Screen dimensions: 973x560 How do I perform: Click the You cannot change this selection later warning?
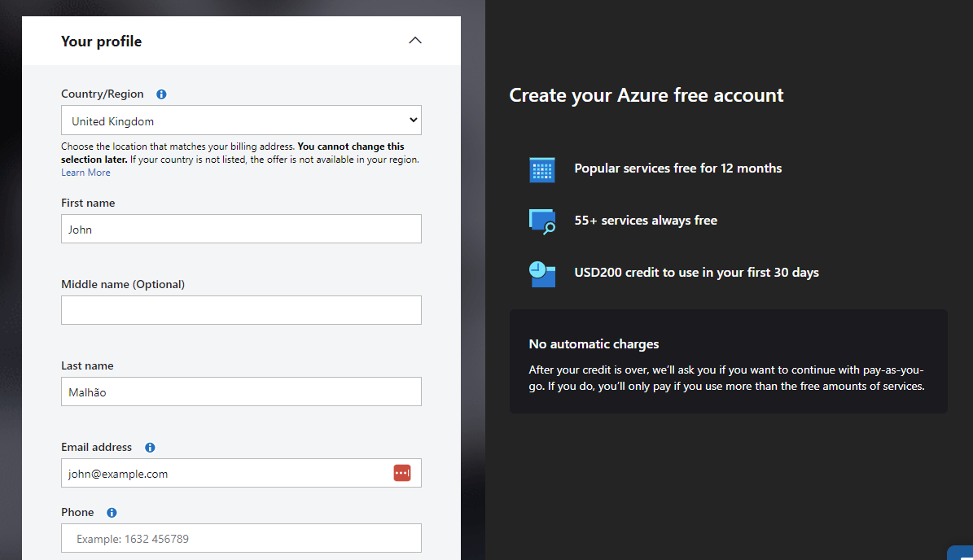(233, 152)
